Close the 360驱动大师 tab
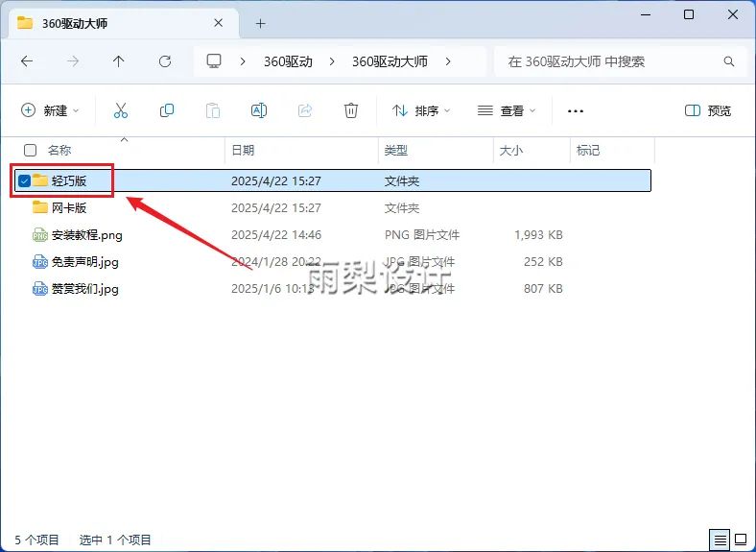 219,23
